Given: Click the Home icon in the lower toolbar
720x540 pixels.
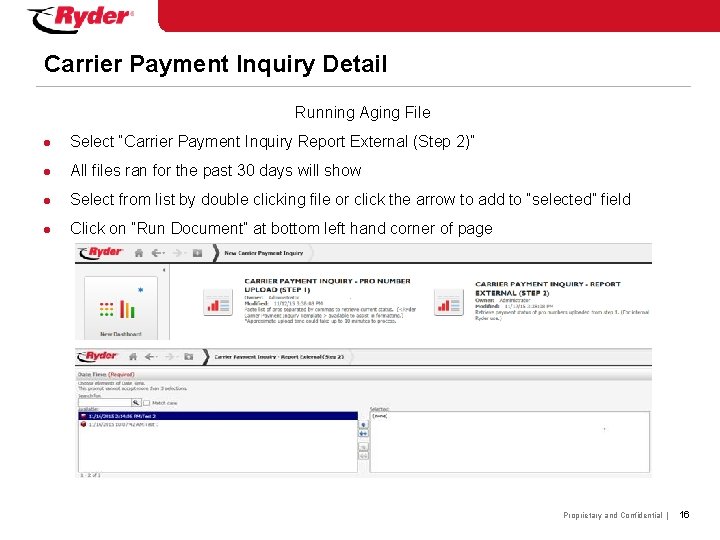Looking at the screenshot, I should (x=133, y=356).
